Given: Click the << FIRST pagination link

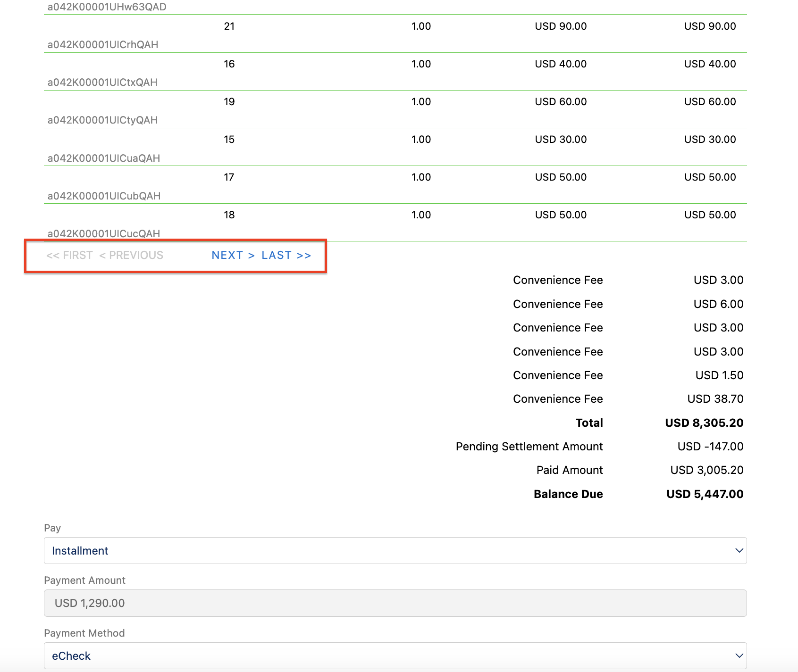Looking at the screenshot, I should [x=69, y=255].
